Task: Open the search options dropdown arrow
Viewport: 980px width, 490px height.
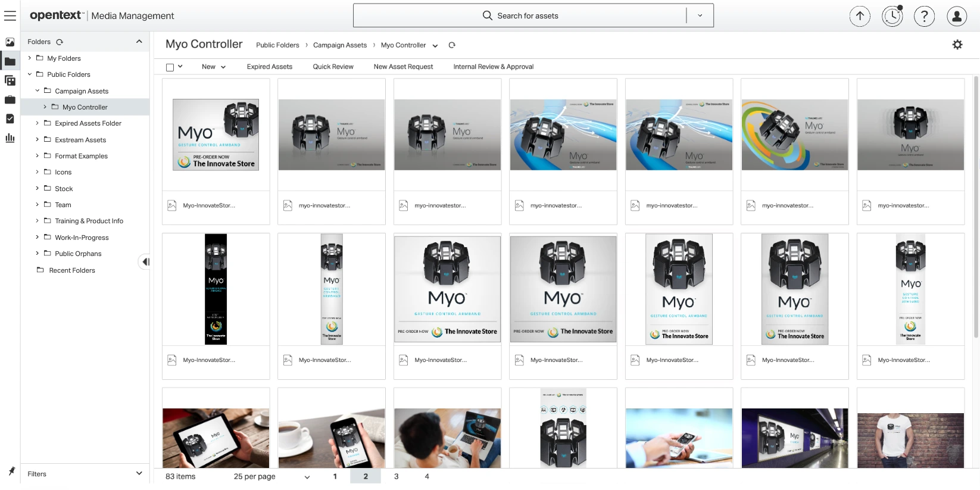Action: point(700,15)
